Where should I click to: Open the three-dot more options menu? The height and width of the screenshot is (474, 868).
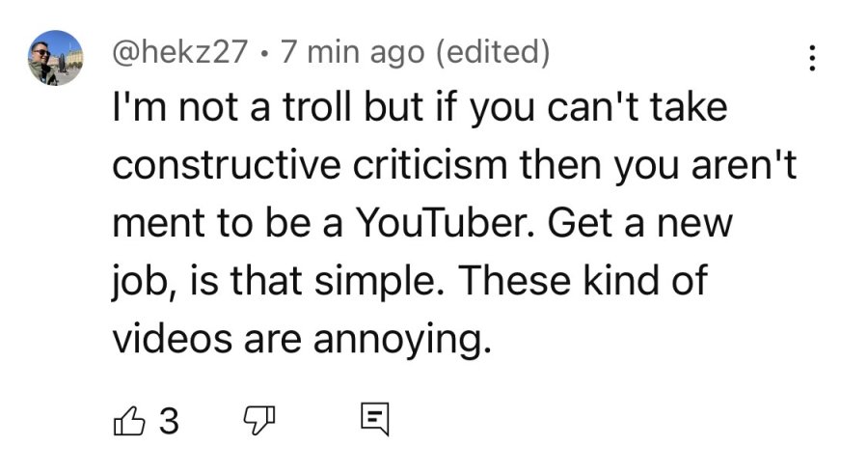pyautogui.click(x=811, y=58)
